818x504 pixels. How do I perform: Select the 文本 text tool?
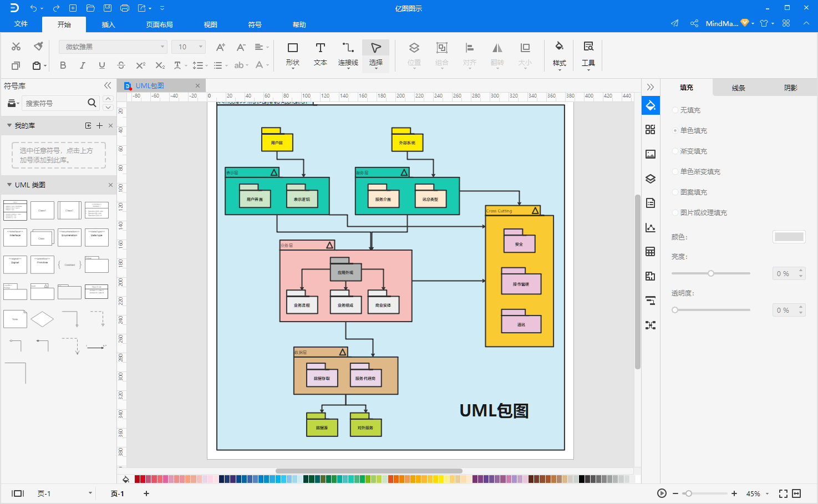click(x=321, y=54)
